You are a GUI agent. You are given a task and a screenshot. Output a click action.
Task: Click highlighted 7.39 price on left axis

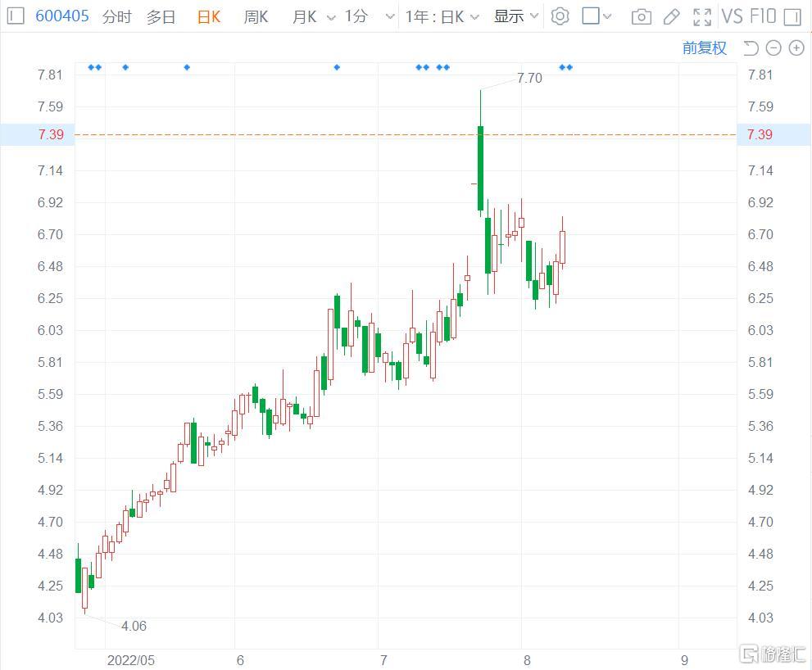click(50, 134)
